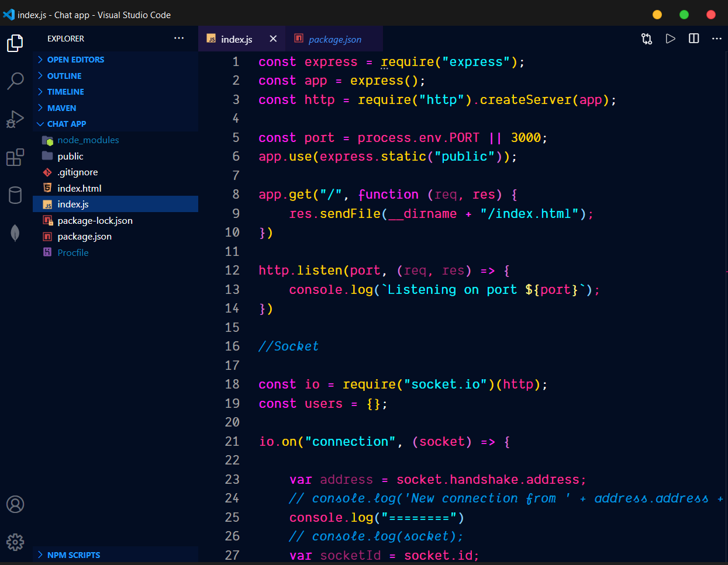Click the EXPLORER panel title
Image resolution: width=728 pixels, height=565 pixels.
pyautogui.click(x=65, y=39)
